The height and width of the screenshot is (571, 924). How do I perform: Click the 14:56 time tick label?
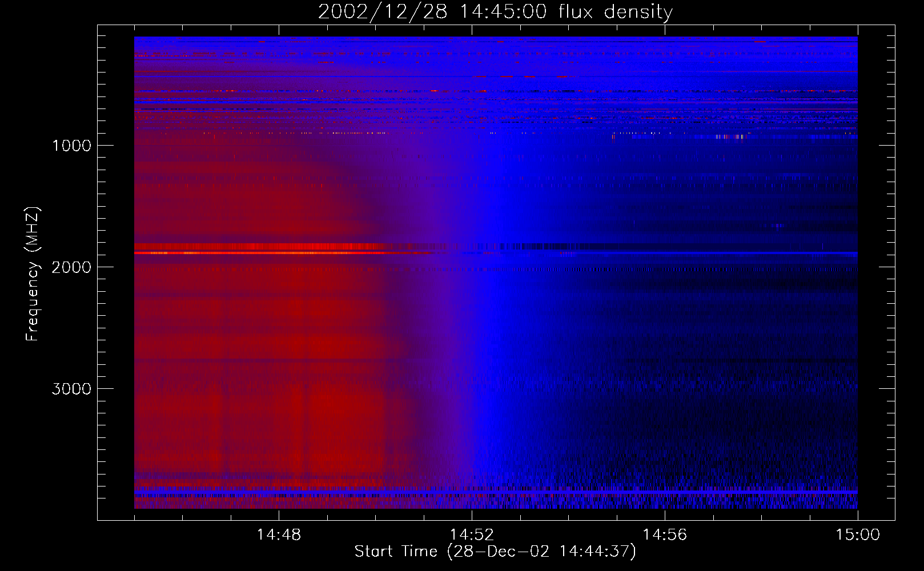coord(665,535)
